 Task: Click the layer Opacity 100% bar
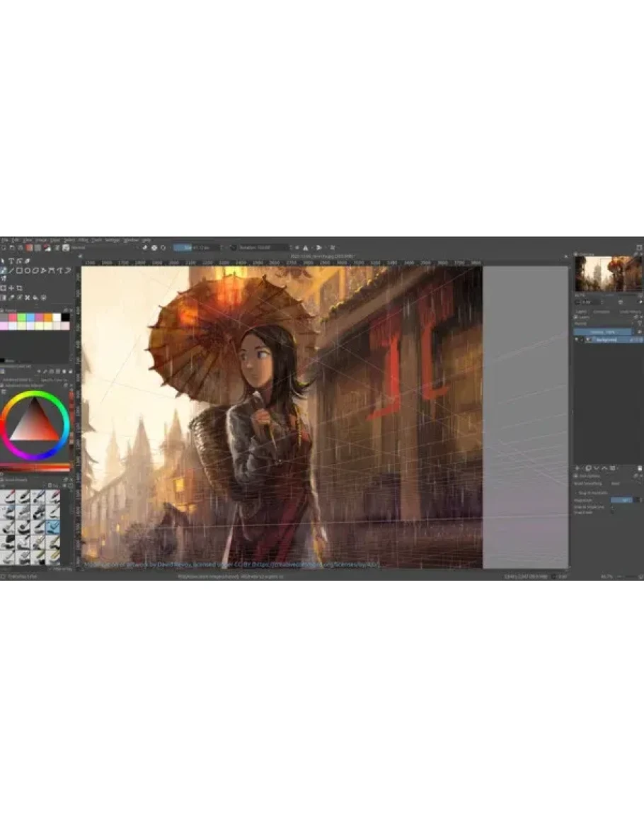603,331
